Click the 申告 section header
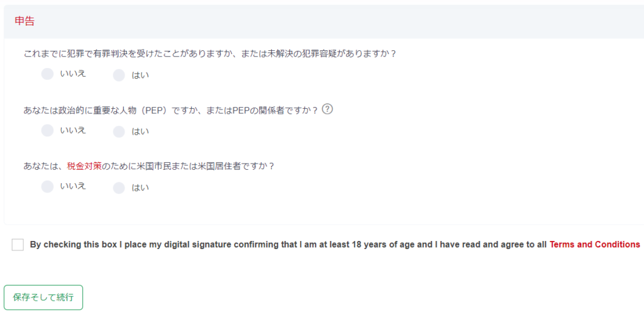 point(25,21)
